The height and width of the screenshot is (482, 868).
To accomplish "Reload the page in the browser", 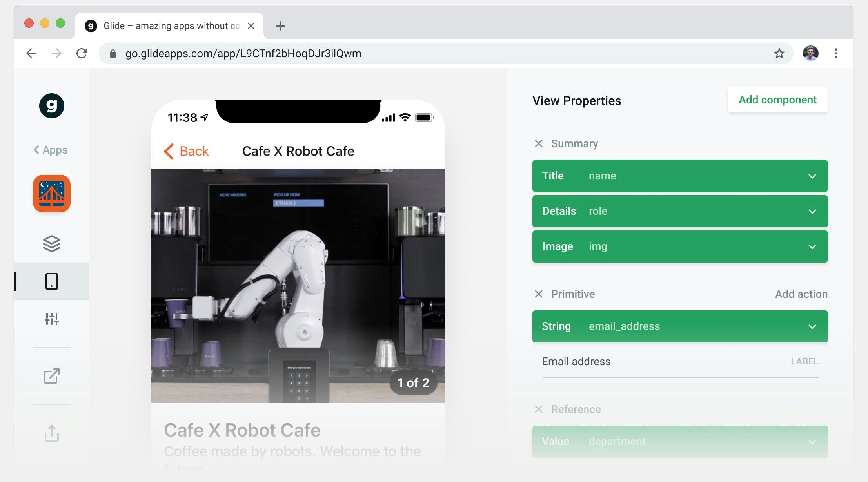I will click(x=82, y=53).
